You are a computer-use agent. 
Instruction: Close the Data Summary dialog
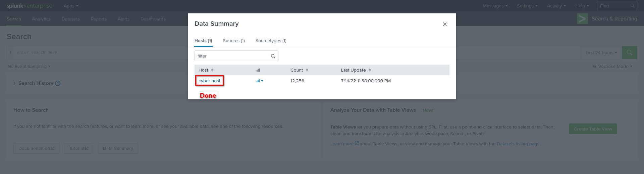pyautogui.click(x=445, y=24)
